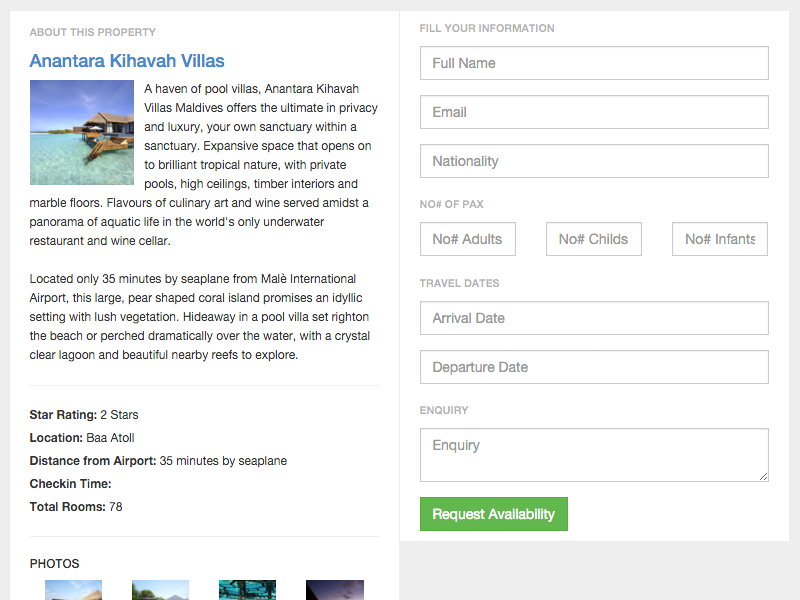800x600 pixels.
Task: Click the 'TRAVEL DATES' label
Action: pos(459,283)
